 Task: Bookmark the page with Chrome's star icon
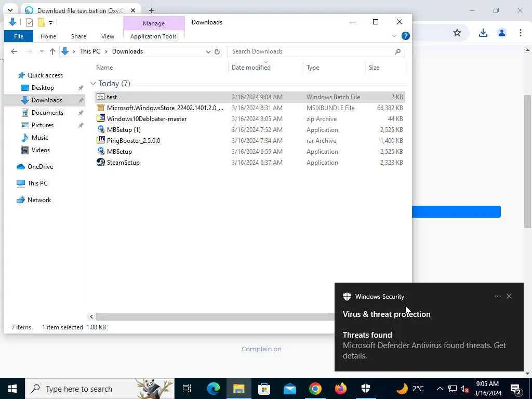[x=457, y=33]
